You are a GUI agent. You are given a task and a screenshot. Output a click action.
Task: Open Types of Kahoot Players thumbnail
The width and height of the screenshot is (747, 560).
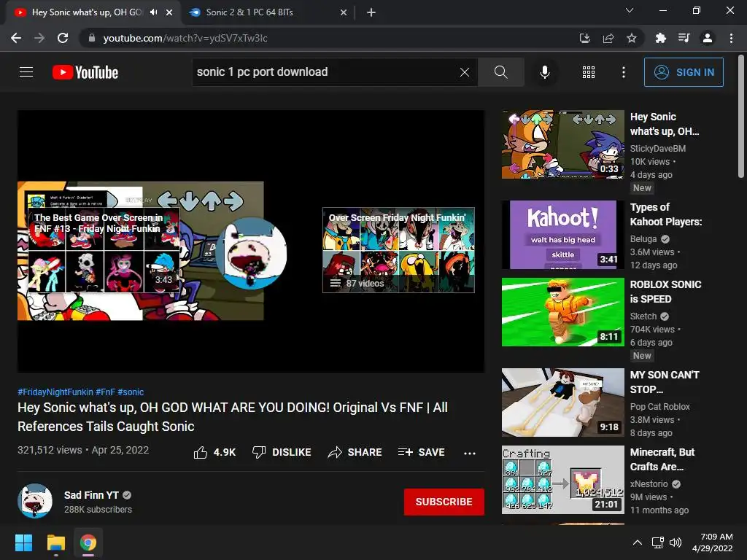coord(562,235)
